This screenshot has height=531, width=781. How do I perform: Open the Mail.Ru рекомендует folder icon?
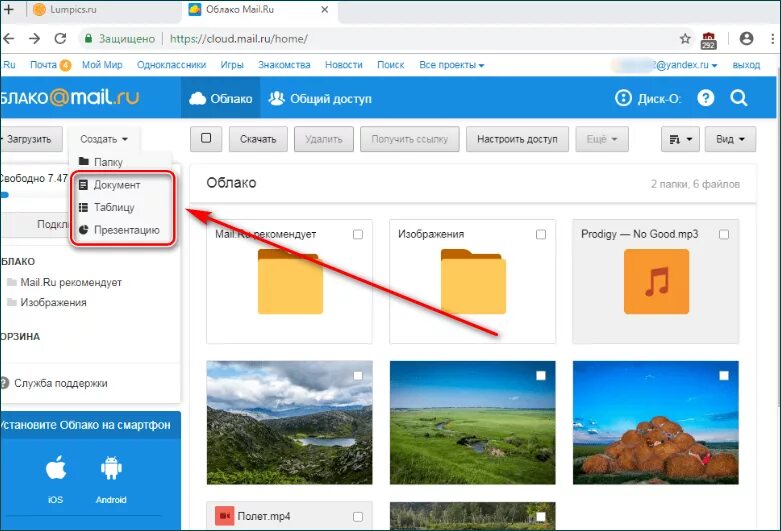[x=290, y=281]
